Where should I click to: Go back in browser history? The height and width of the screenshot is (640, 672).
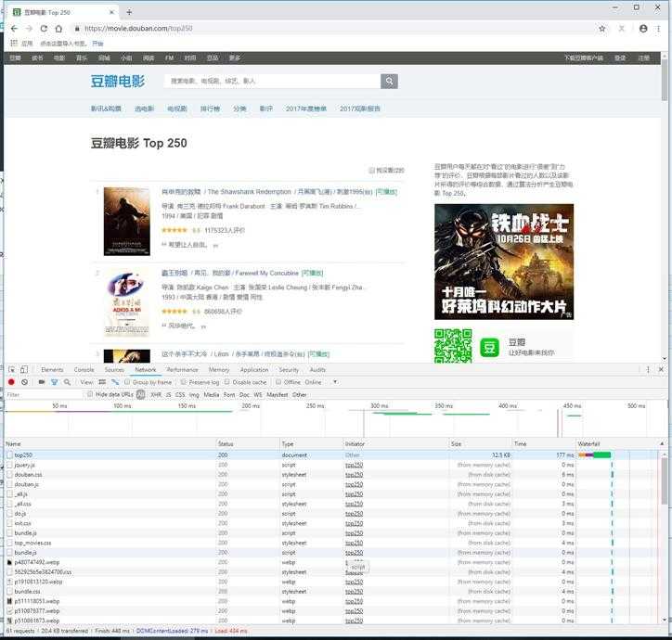14,29
